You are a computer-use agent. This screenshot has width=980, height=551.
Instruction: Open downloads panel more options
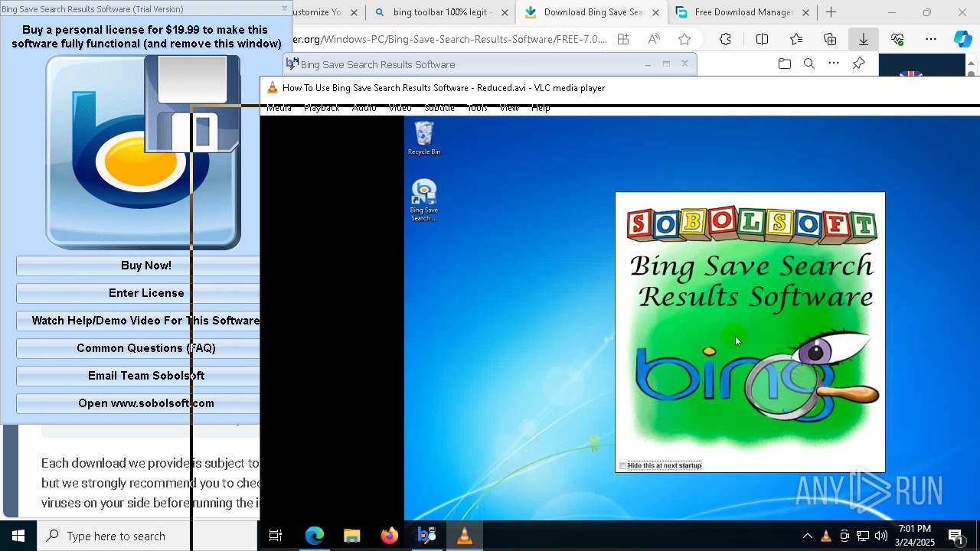(x=834, y=64)
